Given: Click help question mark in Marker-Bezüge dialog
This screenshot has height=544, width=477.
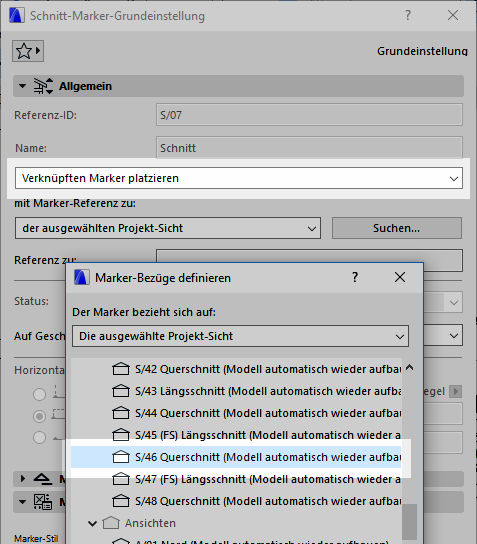Looking at the screenshot, I should [x=355, y=277].
